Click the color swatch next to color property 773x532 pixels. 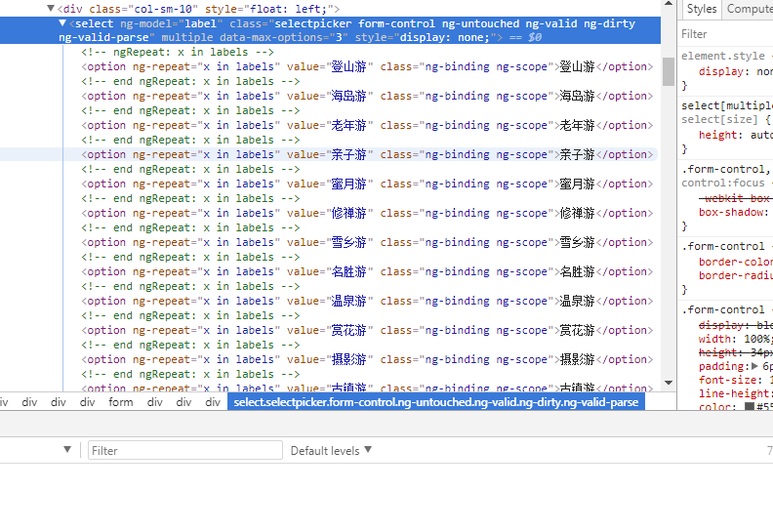(750, 407)
